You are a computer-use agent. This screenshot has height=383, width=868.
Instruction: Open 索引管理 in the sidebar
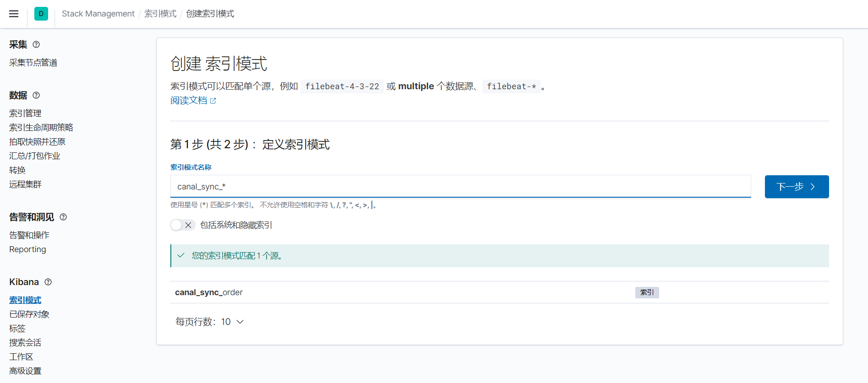coord(25,113)
